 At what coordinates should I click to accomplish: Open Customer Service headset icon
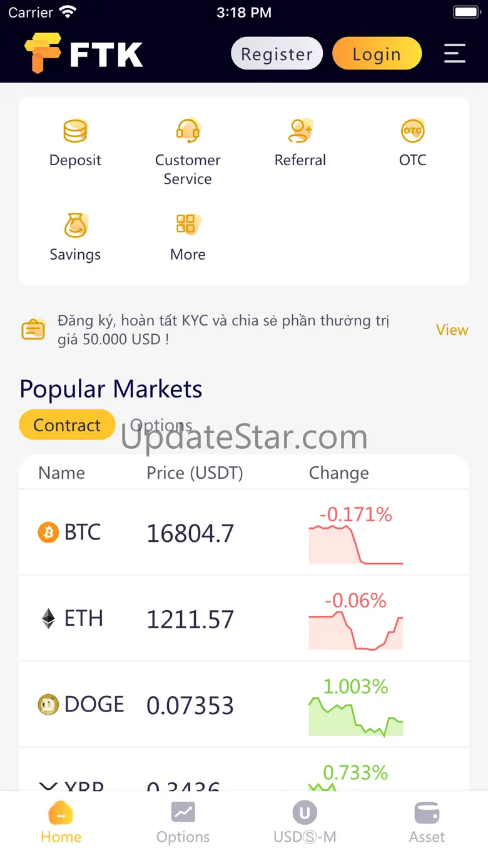pos(188,131)
